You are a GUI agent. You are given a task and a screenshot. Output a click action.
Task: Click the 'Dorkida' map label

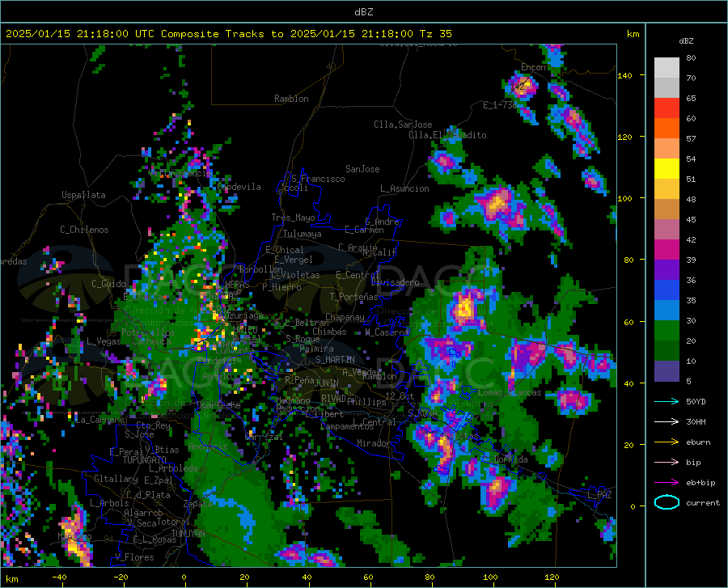point(510,459)
